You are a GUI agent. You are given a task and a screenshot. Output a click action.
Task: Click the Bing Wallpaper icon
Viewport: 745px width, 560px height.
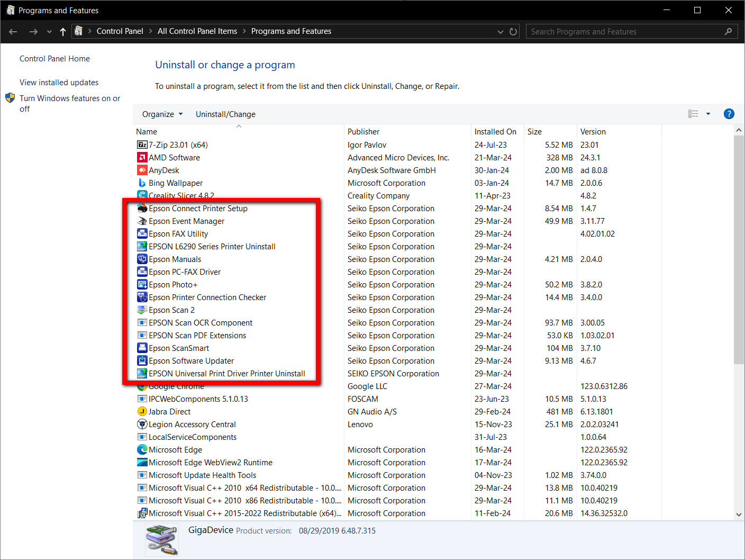click(x=142, y=183)
